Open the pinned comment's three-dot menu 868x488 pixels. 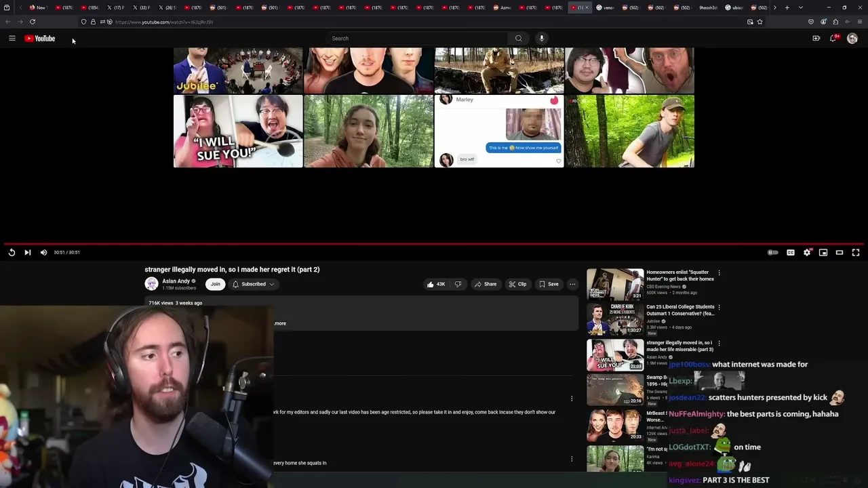(572, 399)
